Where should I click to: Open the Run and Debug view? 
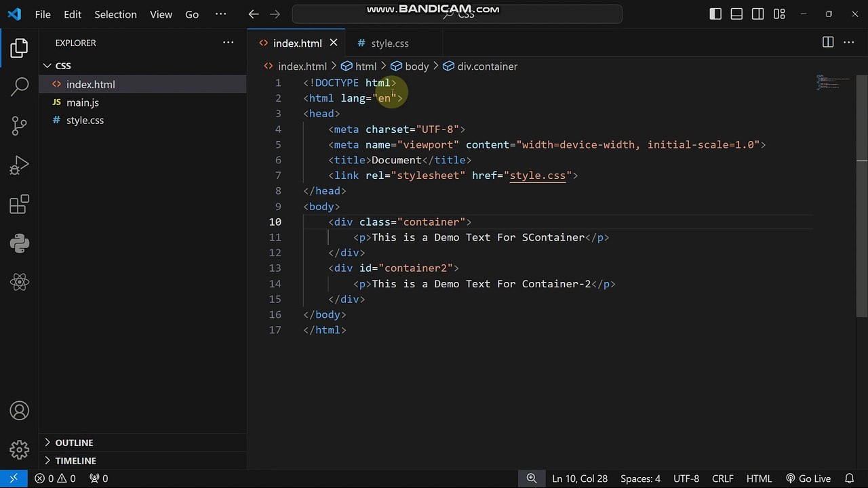point(20,165)
